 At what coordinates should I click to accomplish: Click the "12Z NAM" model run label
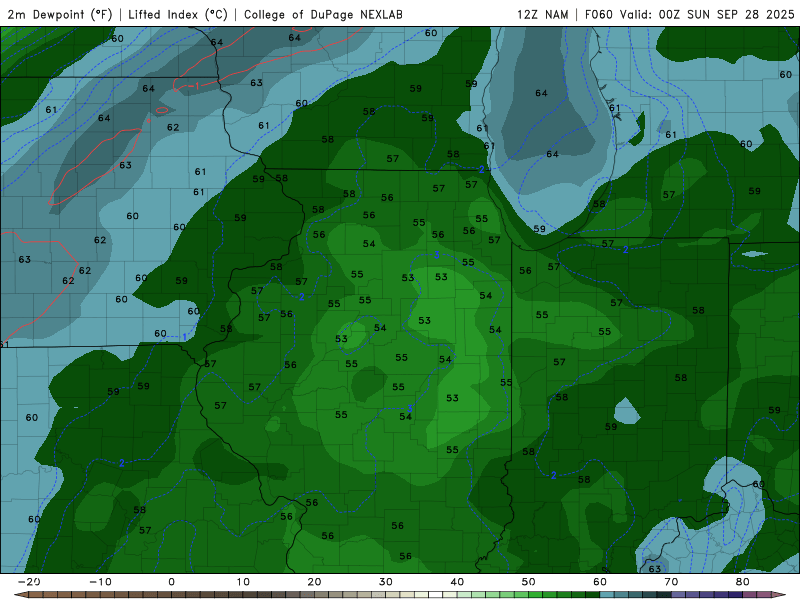(542, 14)
